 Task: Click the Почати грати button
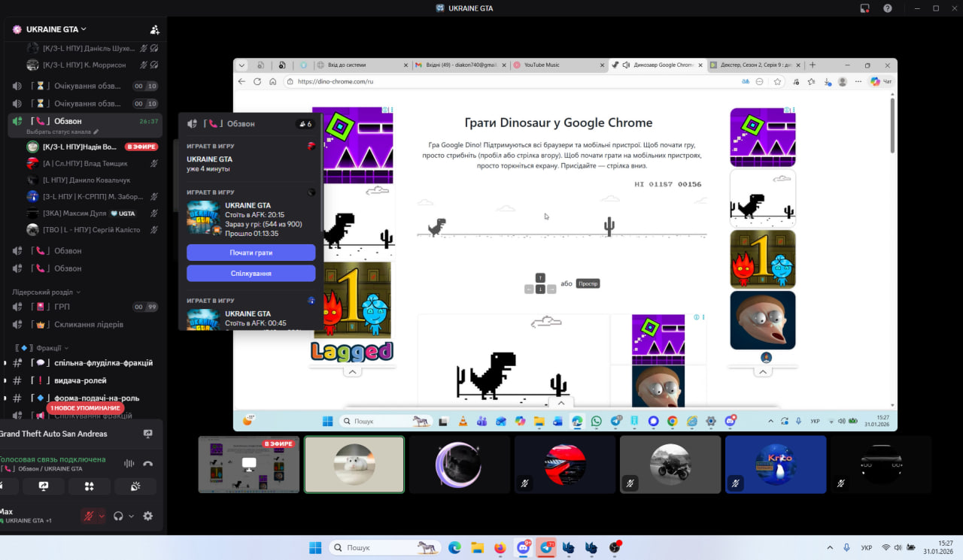(x=251, y=253)
